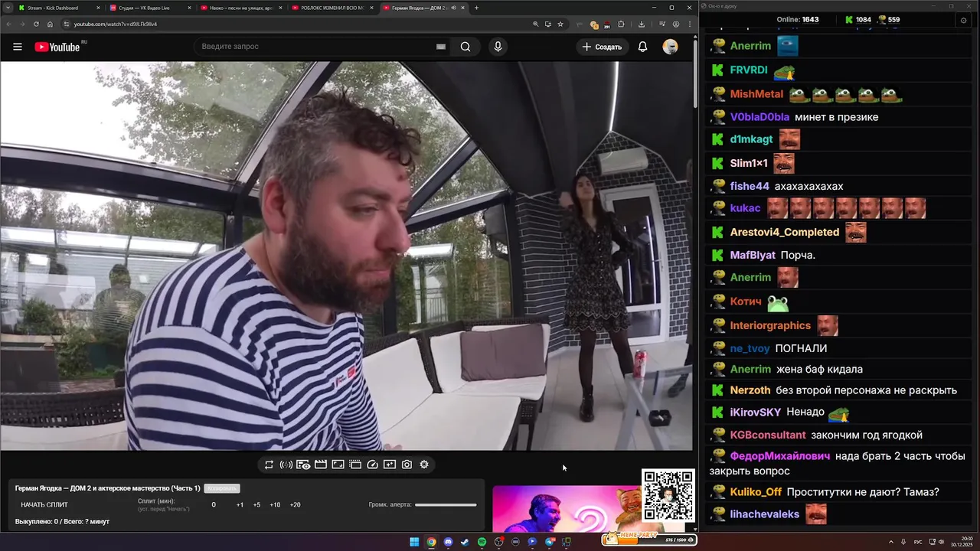Open the player toolbar settings gear
The width and height of the screenshot is (980, 551).
pyautogui.click(x=424, y=465)
